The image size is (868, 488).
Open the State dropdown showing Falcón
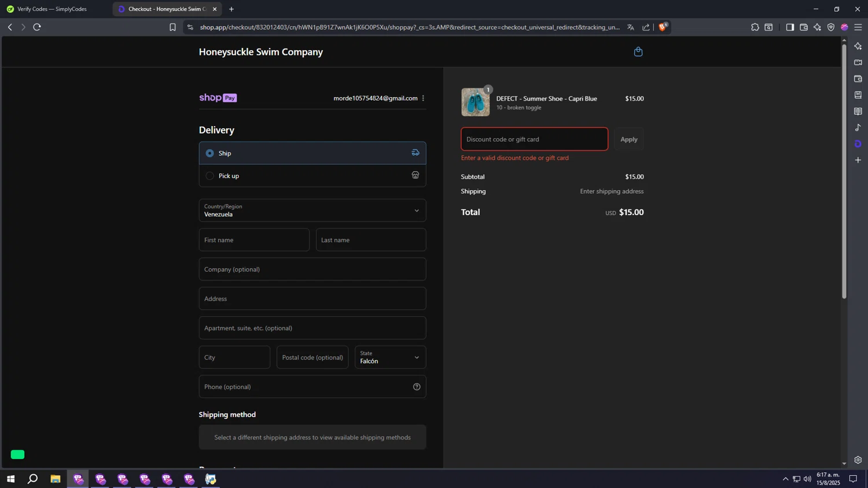pos(391,357)
